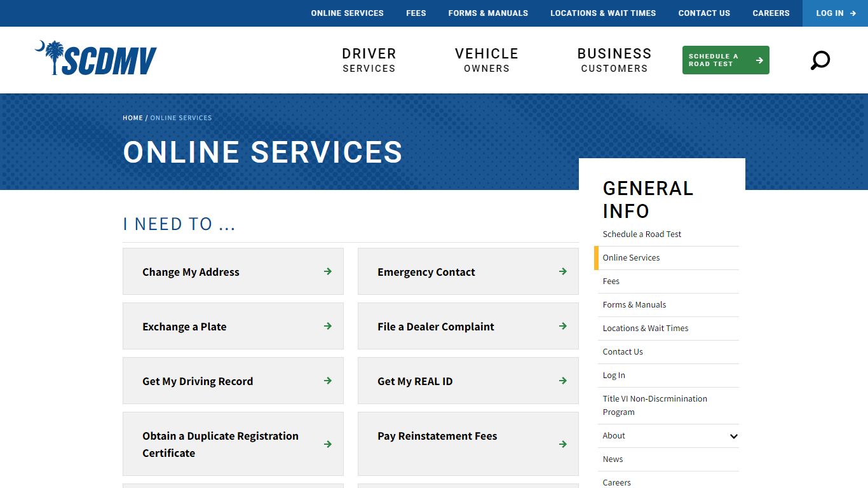Click arrow icon on Get My Driving Record card
Viewport: 868px width, 488px height.
point(328,381)
